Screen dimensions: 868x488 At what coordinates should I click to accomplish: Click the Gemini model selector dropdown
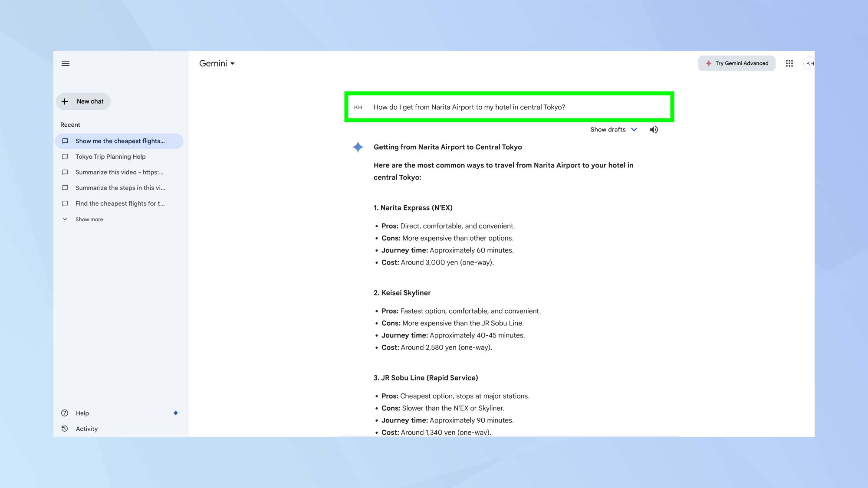[x=217, y=64]
